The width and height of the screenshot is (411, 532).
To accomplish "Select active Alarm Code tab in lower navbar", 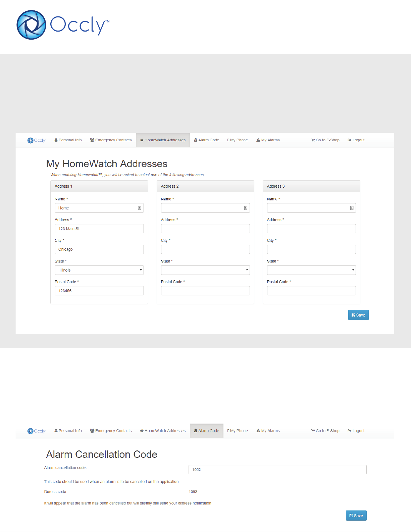I will coord(206,431).
